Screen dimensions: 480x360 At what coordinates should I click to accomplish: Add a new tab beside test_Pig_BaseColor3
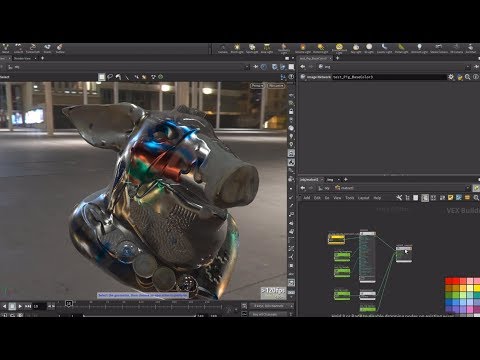coord(337,58)
